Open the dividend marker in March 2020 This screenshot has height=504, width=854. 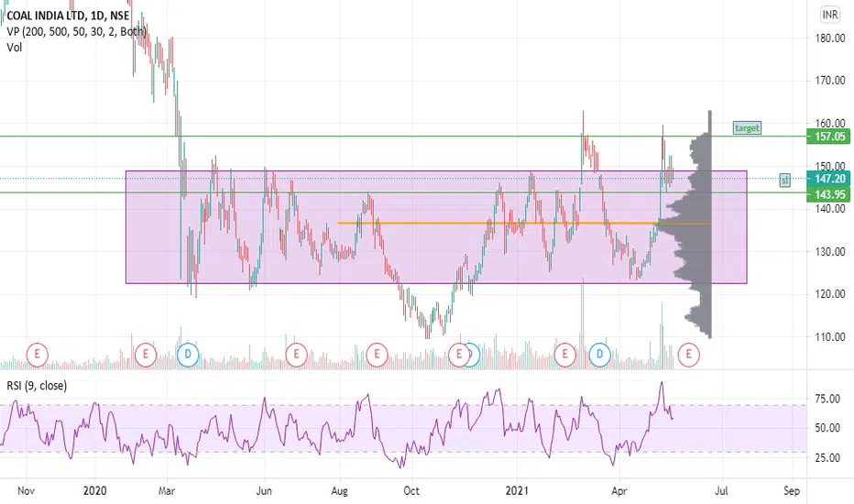(188, 355)
